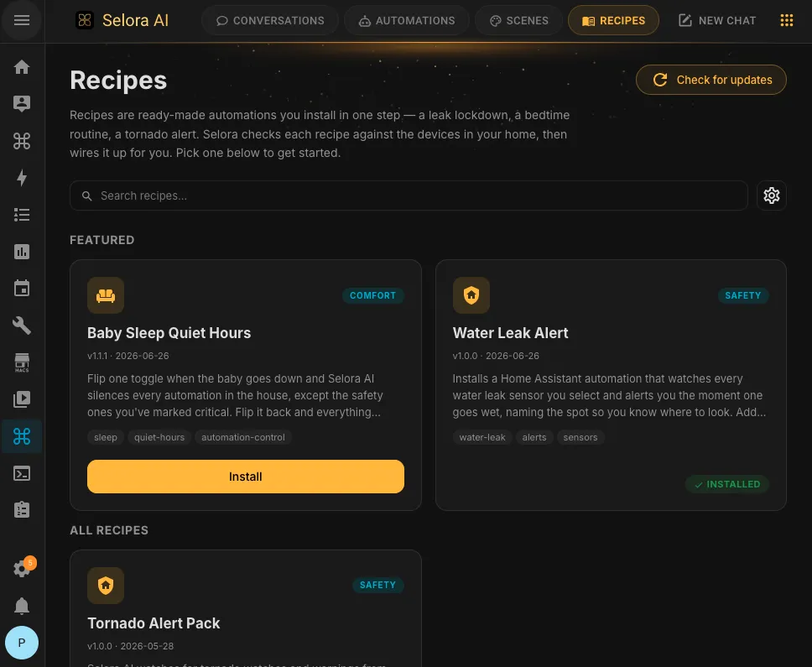Open Settings gear with notification badge
Screen dimensions: 812x667
22,569
